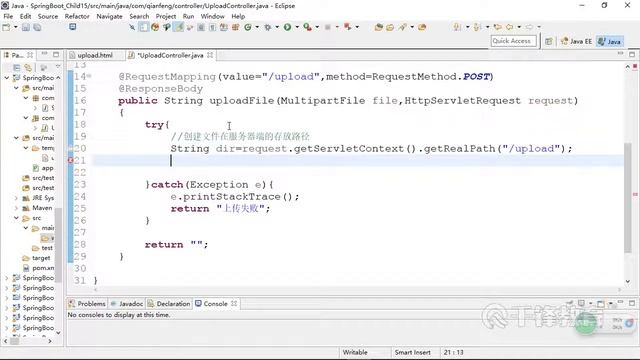Open the Window menu
Viewport: 640px width, 360px height.
click(212, 16)
